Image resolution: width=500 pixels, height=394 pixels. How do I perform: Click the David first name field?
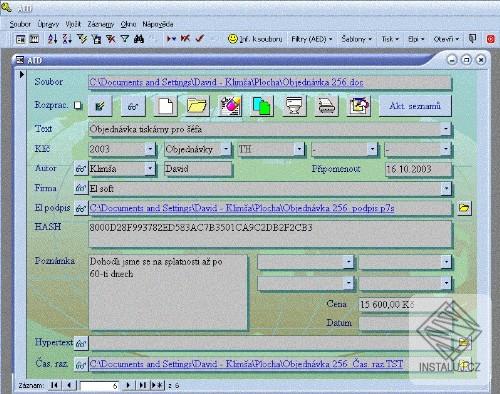coord(198,169)
